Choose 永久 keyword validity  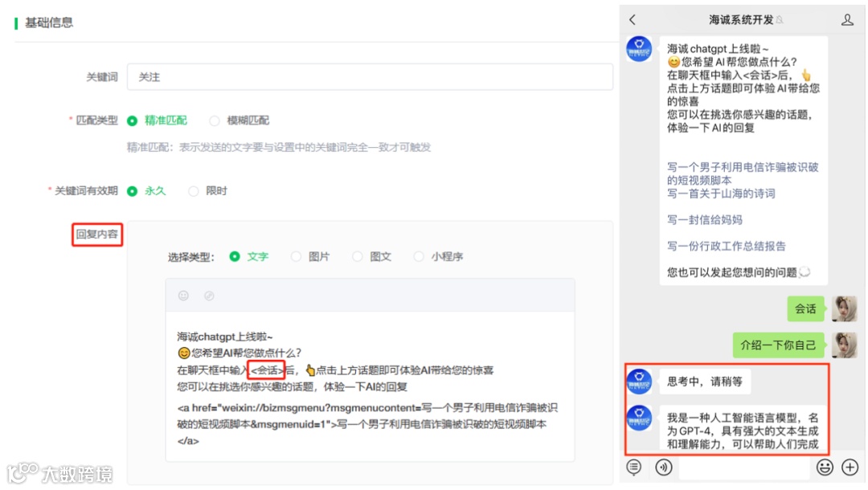(147, 191)
